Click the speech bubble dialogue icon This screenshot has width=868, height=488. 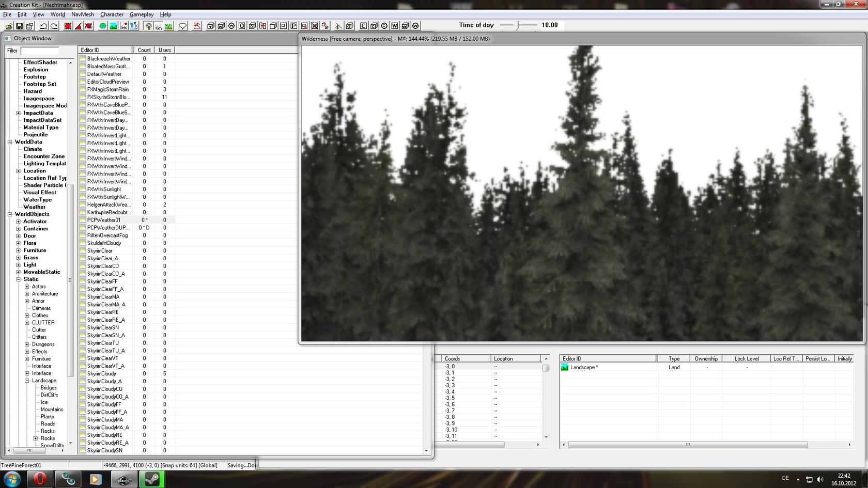click(x=182, y=26)
